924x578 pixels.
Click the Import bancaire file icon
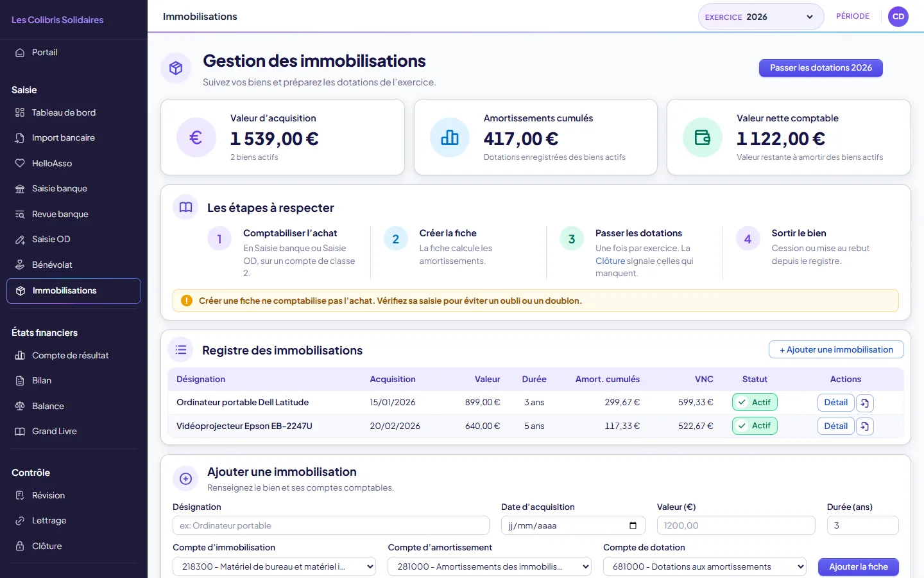(x=20, y=138)
